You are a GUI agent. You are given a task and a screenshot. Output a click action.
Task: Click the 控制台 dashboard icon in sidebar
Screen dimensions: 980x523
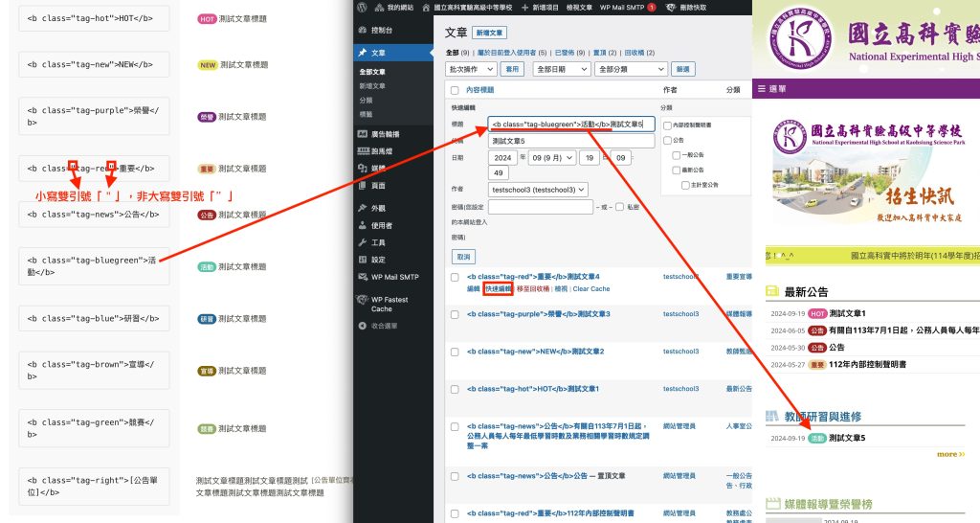pos(363,31)
